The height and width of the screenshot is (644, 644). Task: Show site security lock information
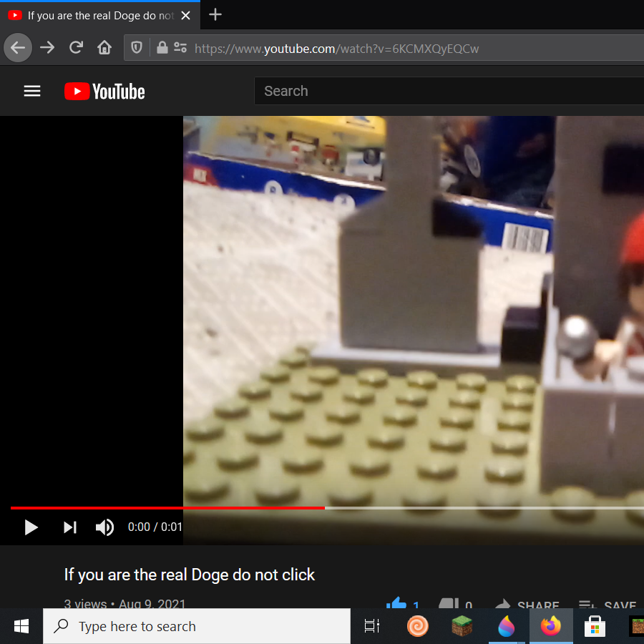tap(162, 48)
